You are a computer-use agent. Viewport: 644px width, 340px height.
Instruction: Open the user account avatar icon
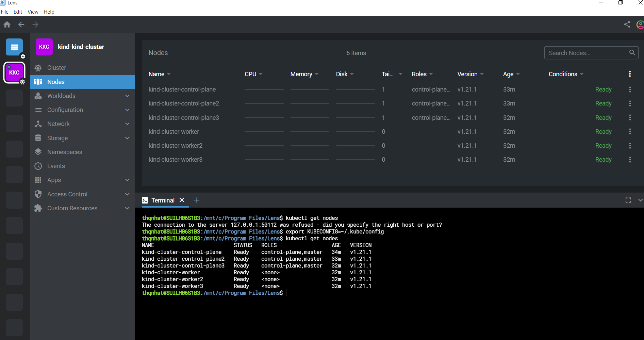pos(640,25)
